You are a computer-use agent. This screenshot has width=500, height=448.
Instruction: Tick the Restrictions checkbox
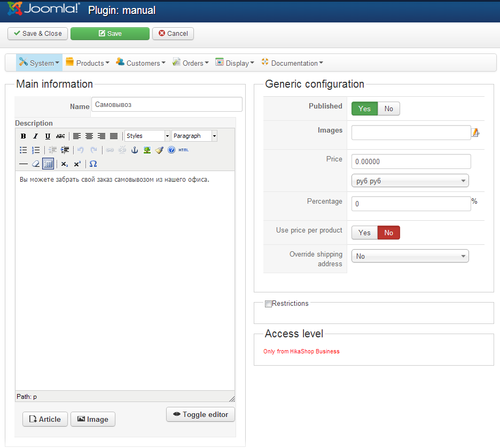(269, 304)
